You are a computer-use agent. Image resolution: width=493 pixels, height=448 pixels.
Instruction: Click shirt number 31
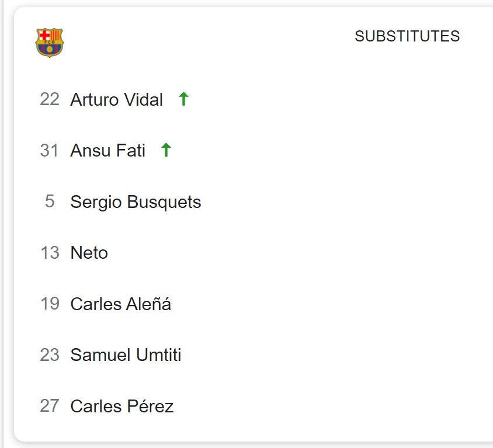point(50,151)
